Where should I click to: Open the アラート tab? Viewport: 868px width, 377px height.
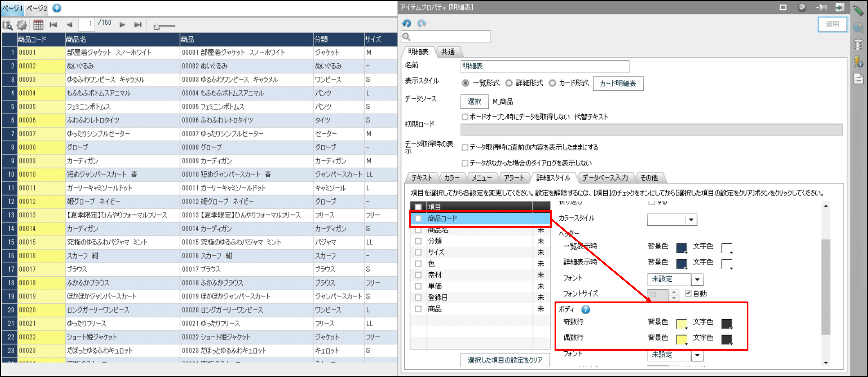(x=514, y=178)
